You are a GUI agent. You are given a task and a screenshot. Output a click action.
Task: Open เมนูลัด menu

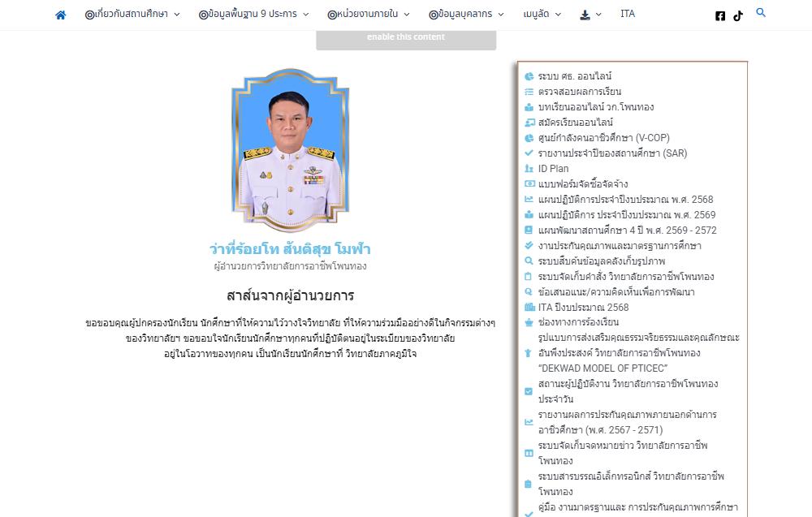[536, 14]
